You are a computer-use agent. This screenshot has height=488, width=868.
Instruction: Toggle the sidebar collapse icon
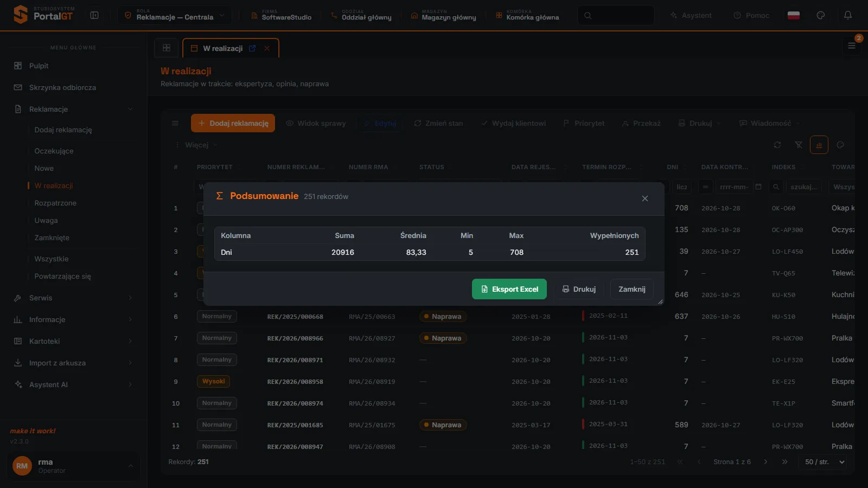pyautogui.click(x=94, y=15)
